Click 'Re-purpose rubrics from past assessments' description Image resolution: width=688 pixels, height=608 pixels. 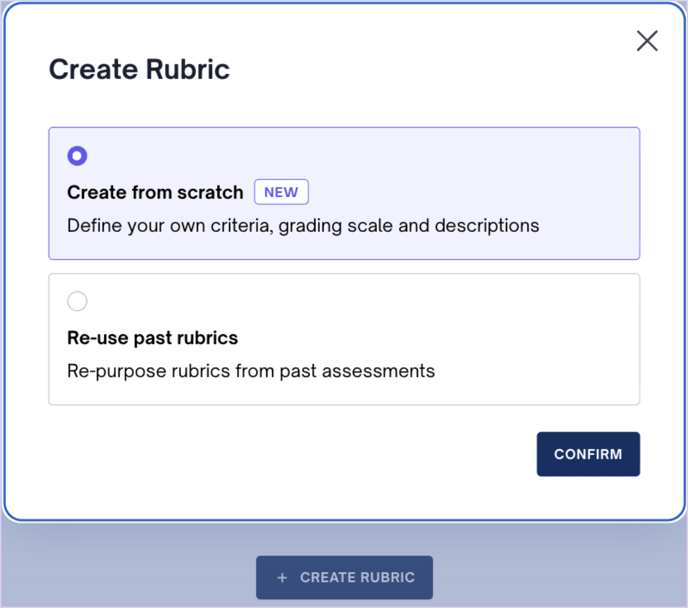tap(251, 371)
